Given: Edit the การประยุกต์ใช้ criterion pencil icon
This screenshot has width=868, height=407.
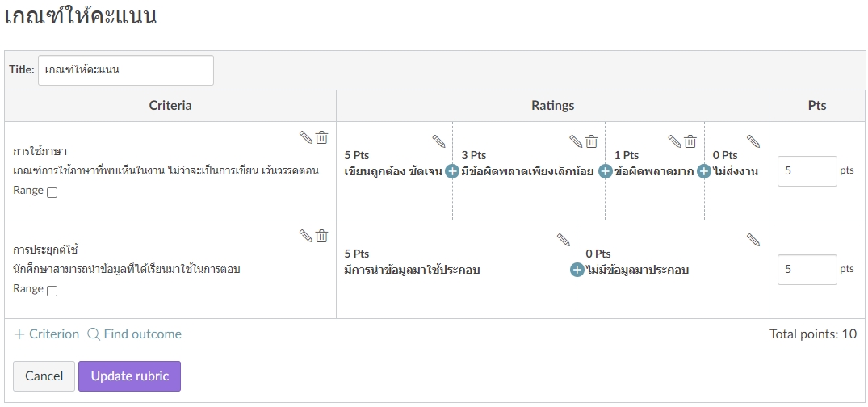Looking at the screenshot, I should pyautogui.click(x=305, y=236).
